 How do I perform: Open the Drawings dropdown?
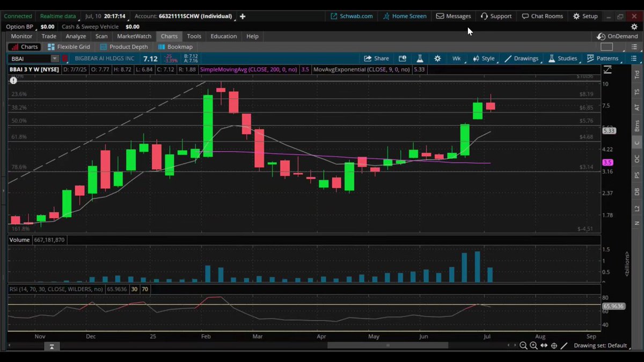521,58
